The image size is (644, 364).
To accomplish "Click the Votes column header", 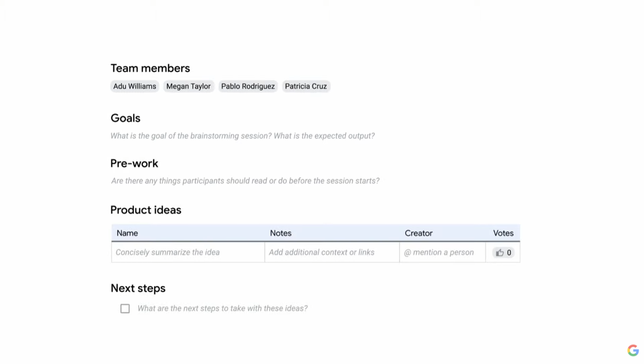I will 503,233.
